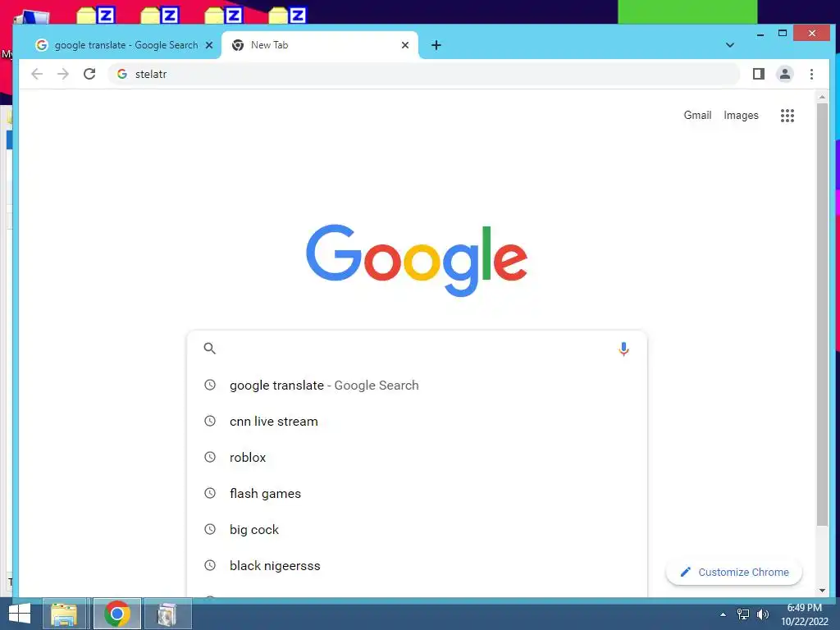Open the Gmail link
This screenshot has height=630, width=840.
(697, 115)
